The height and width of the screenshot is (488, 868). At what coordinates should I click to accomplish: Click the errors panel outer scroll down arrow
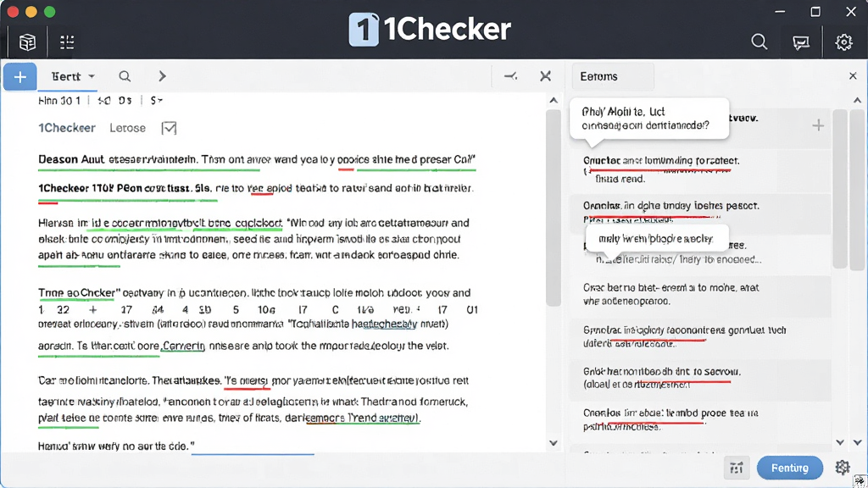858,442
